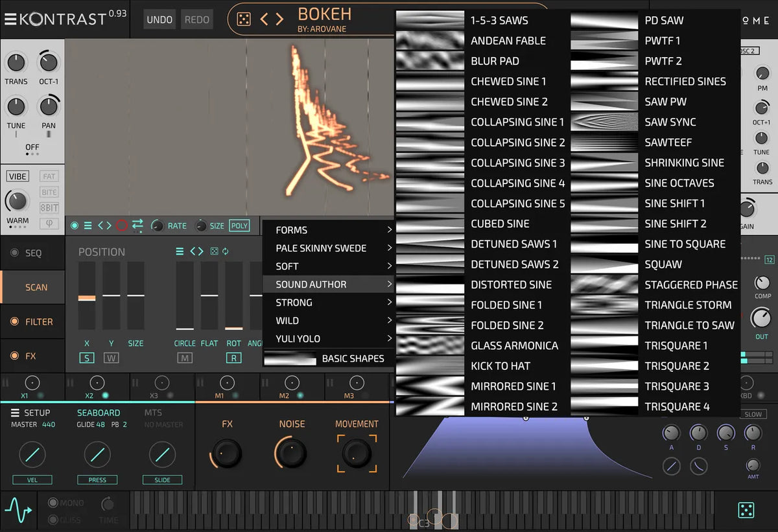Click the record circle icon next to the Rate knob
Image resolution: width=778 pixels, height=532 pixels.
point(122,226)
